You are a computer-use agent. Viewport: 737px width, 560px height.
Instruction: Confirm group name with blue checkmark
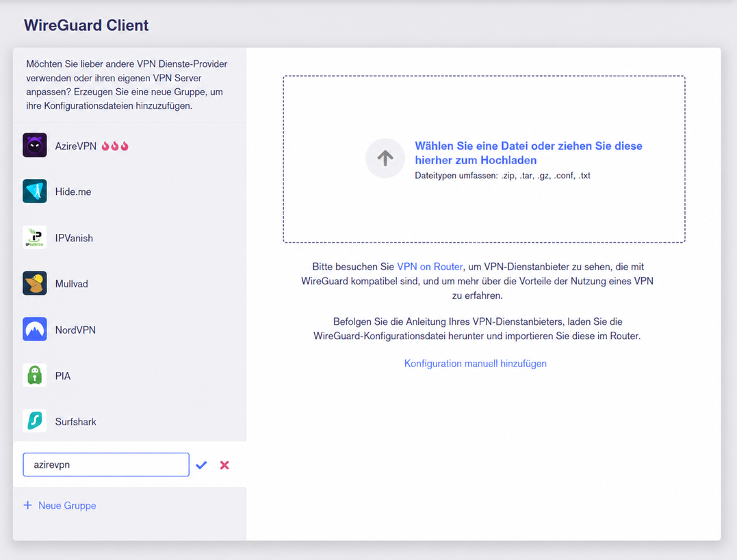202,465
